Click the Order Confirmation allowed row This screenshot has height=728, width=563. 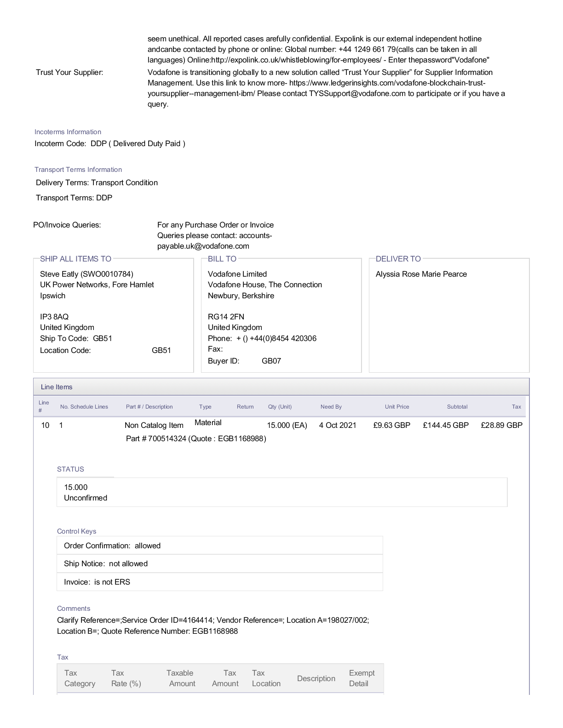click(219, 546)
